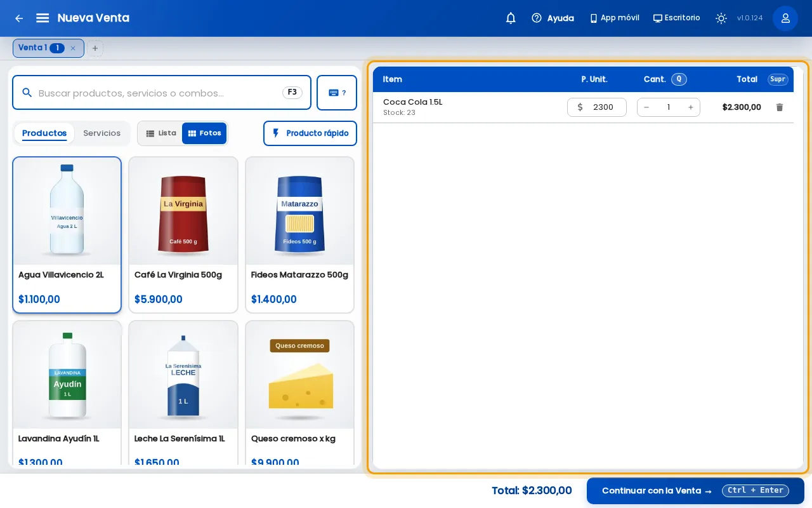Image resolution: width=812 pixels, height=508 pixels.
Task: Delete Coca Cola item trash icon
Action: [780, 107]
